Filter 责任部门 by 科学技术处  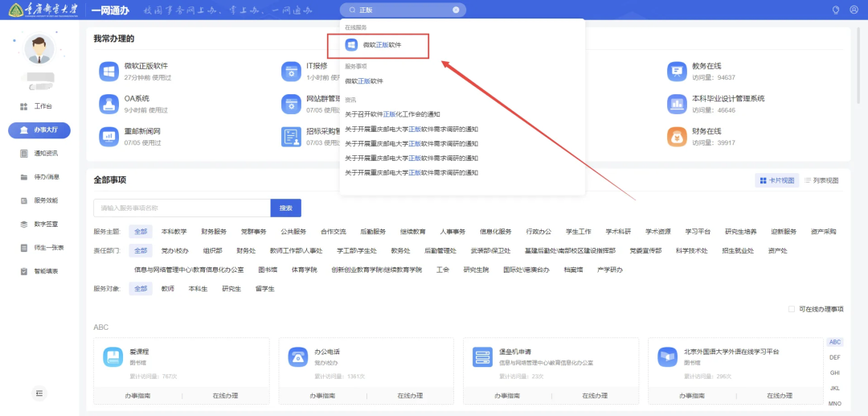pos(691,251)
